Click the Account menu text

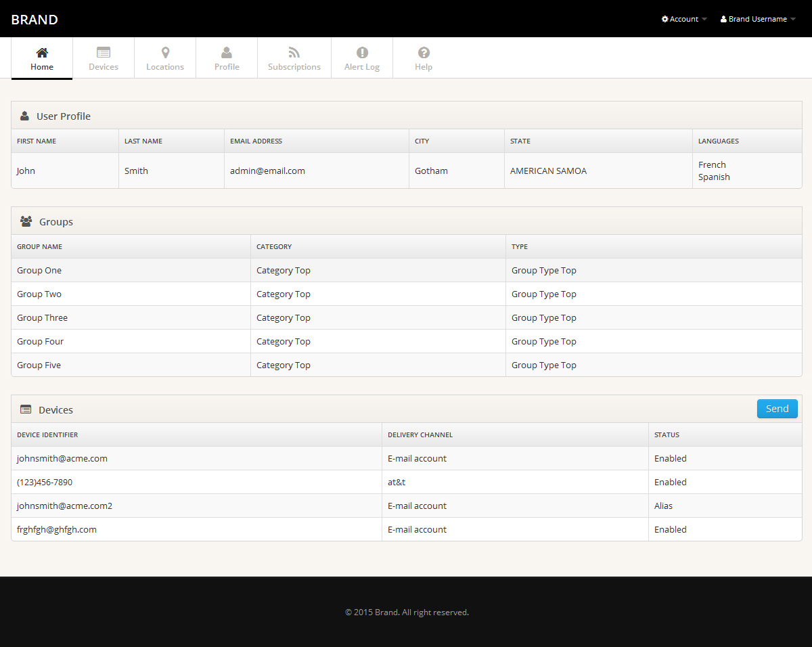click(x=684, y=19)
